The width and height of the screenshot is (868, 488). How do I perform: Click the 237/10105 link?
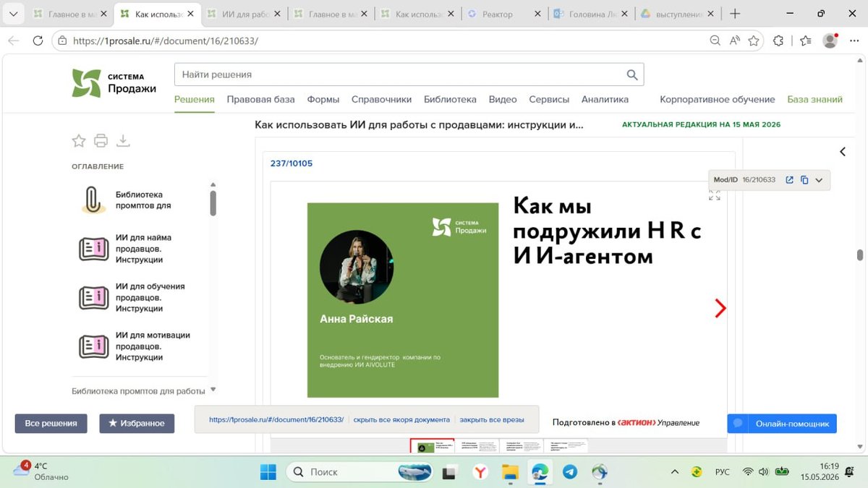click(x=292, y=163)
